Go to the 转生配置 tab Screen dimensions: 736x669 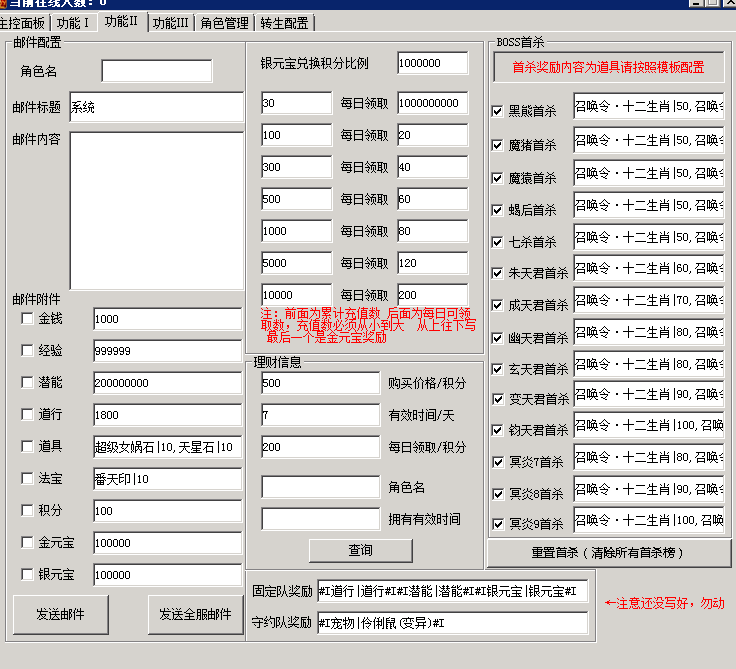(x=285, y=23)
